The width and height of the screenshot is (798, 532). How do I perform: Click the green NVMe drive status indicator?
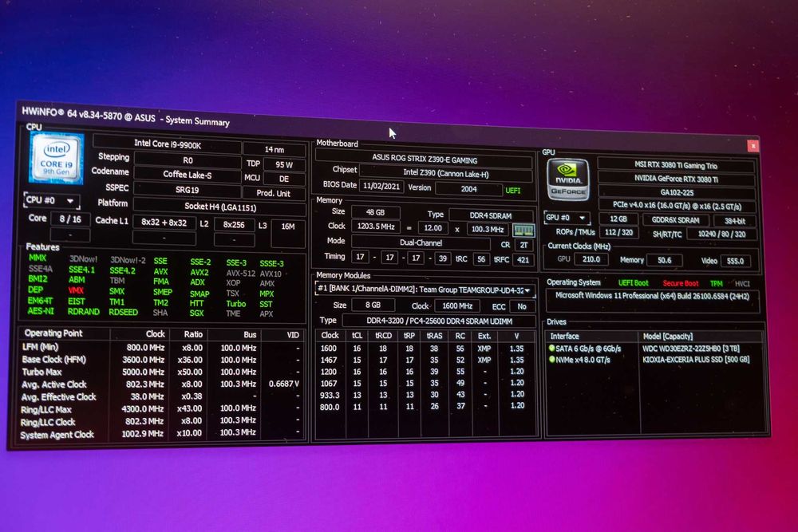click(x=551, y=359)
